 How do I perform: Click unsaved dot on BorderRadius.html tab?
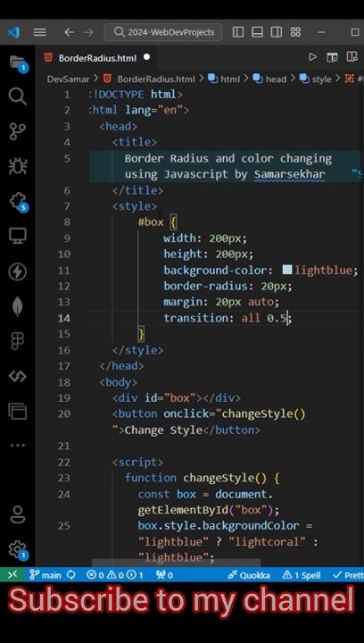tap(146, 57)
